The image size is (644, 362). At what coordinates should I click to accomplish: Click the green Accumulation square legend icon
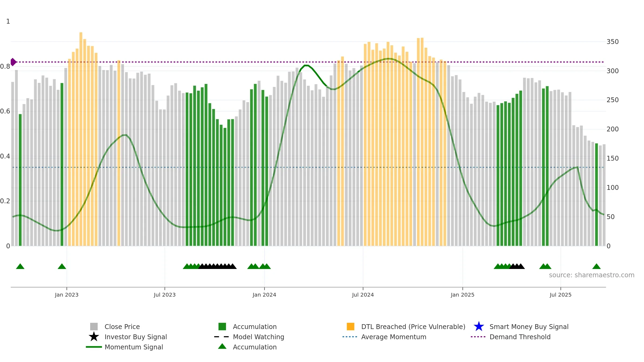222,327
